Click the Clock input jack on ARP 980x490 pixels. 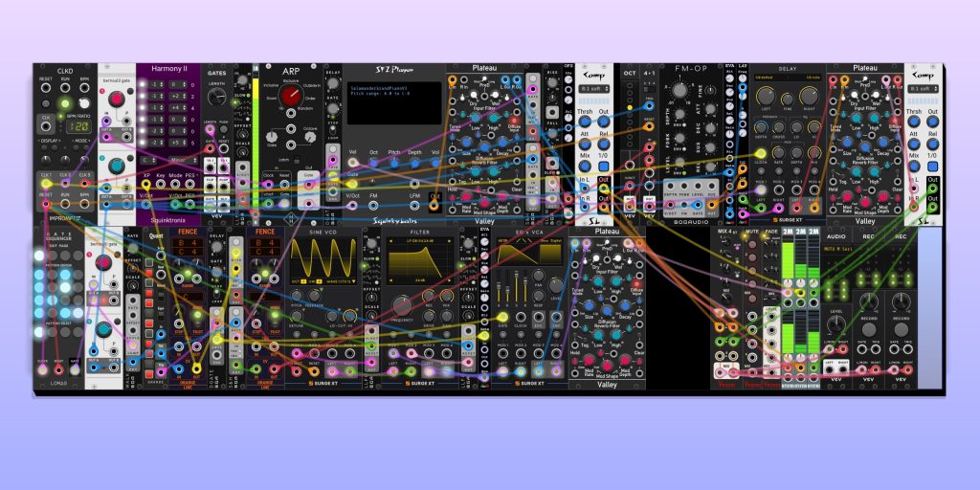(x=269, y=184)
